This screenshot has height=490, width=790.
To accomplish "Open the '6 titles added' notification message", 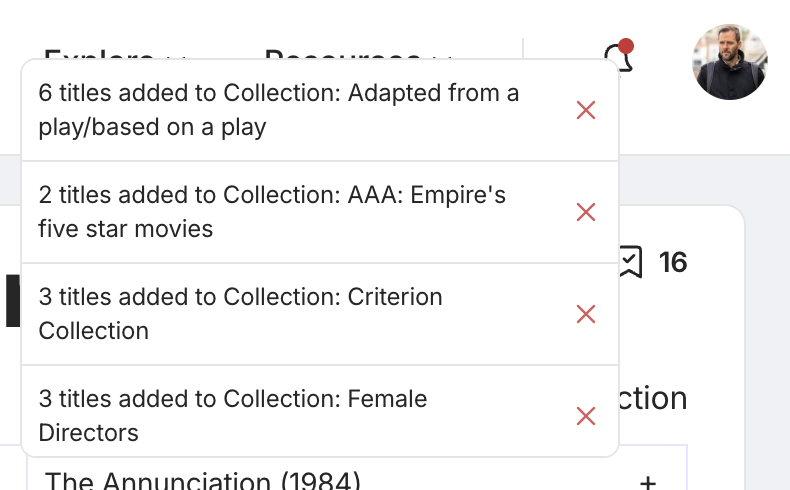I will point(279,110).
